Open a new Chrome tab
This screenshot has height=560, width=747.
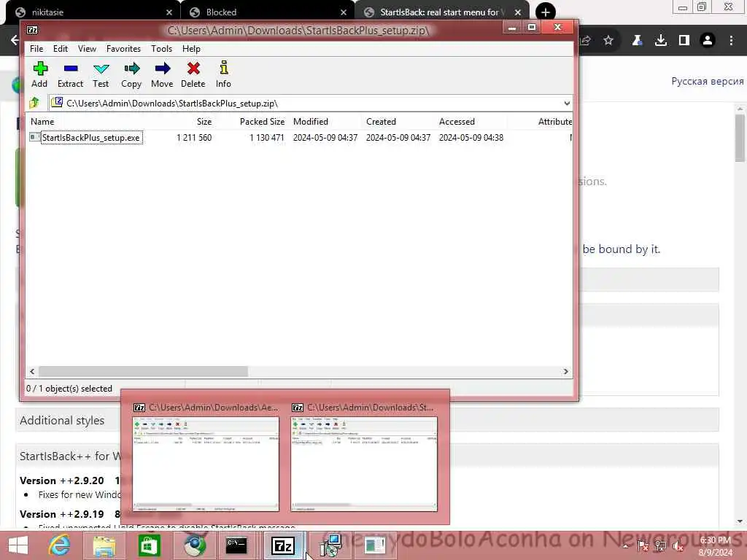(x=546, y=12)
